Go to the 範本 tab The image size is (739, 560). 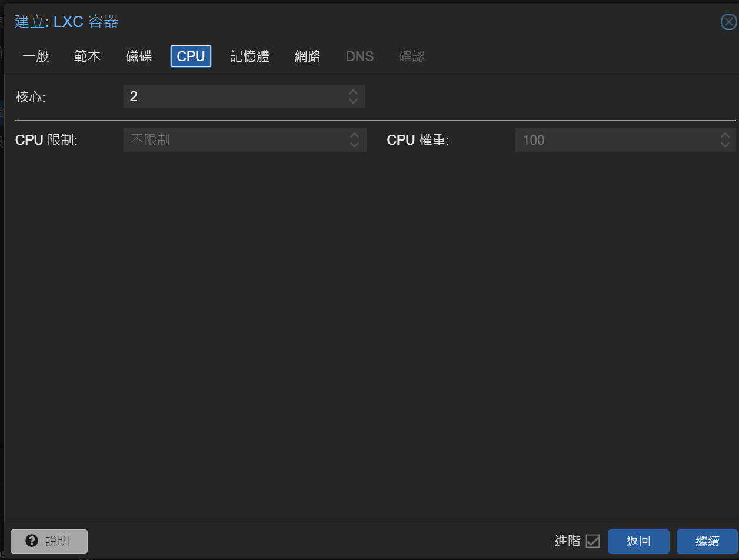[x=86, y=56]
